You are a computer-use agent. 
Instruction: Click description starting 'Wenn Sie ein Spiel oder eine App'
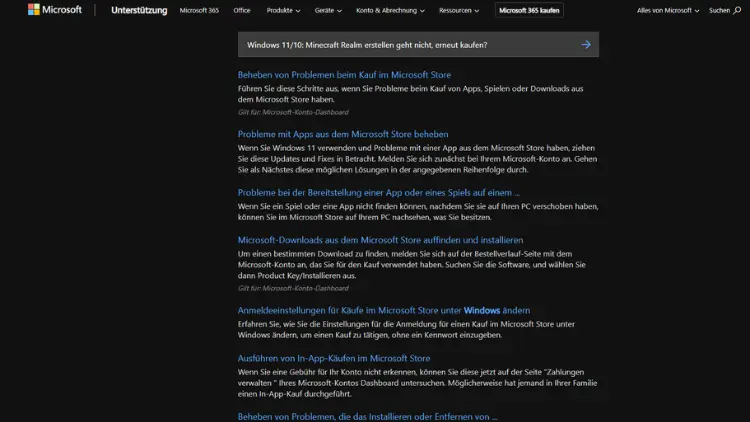click(418, 211)
